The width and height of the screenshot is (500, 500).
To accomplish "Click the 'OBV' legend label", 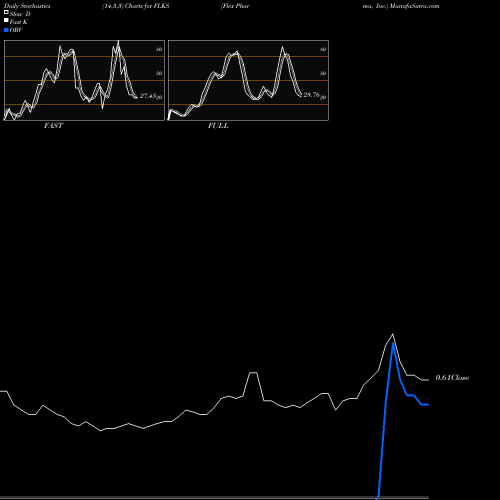I will [16, 30].
